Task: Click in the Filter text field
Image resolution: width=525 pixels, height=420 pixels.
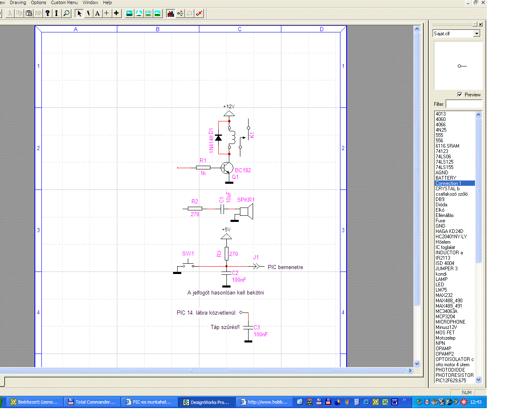Action: [463, 104]
